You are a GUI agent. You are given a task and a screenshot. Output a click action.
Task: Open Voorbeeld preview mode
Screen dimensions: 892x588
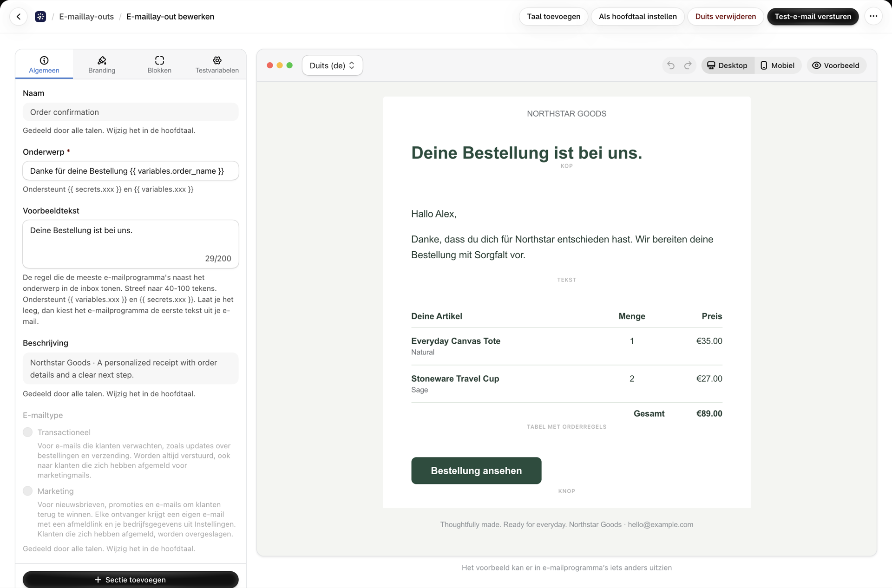(836, 65)
